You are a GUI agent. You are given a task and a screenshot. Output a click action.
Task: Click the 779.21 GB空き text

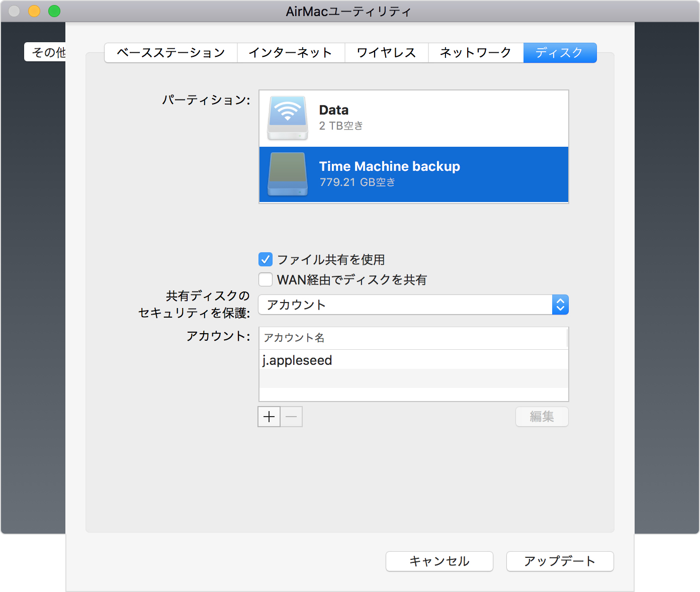(x=358, y=182)
